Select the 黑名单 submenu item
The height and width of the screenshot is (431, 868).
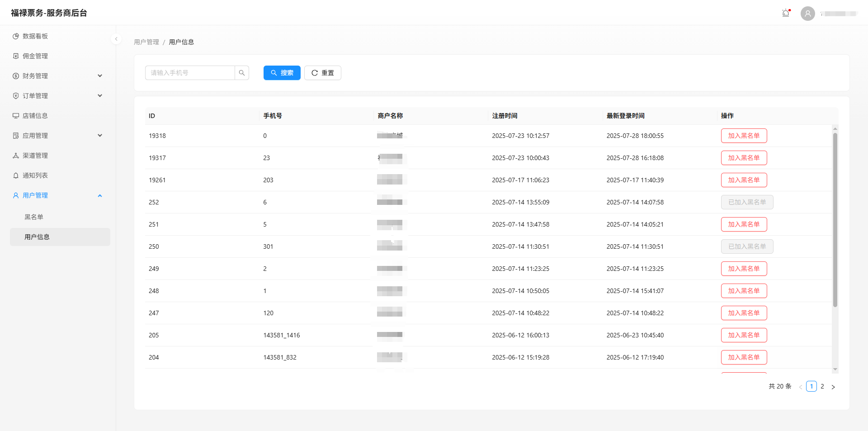click(x=34, y=217)
